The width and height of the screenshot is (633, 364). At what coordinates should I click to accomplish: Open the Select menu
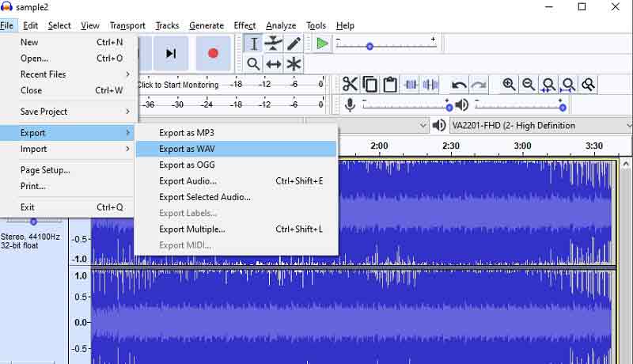[x=59, y=25]
